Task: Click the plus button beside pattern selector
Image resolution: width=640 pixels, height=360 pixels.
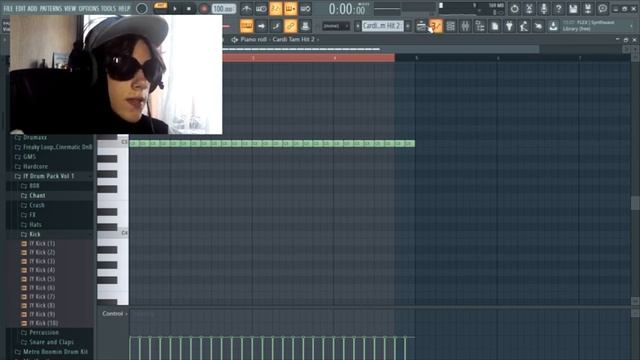Action: pyautogui.click(x=408, y=26)
